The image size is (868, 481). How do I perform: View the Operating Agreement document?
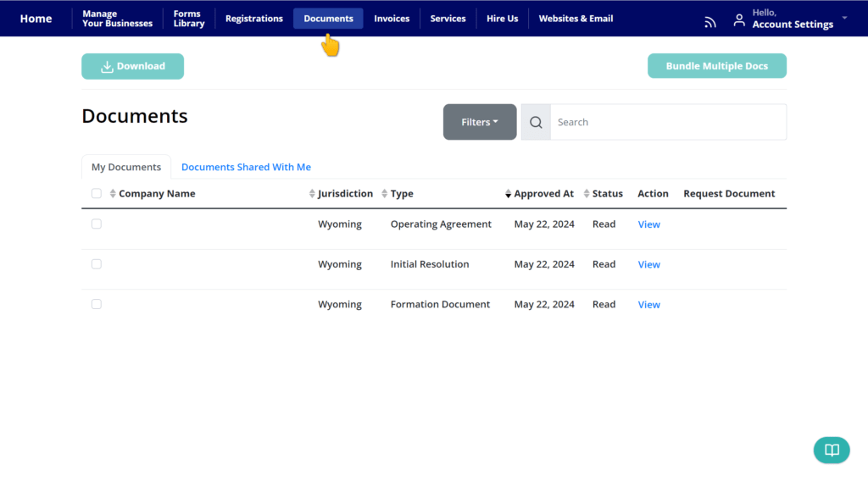tap(648, 224)
